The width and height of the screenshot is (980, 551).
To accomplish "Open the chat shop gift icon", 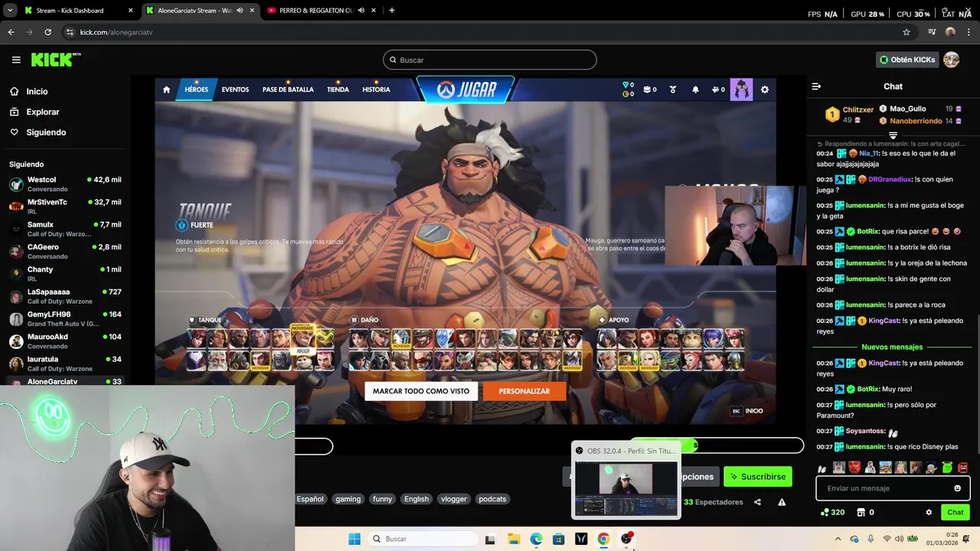I will 861,513.
